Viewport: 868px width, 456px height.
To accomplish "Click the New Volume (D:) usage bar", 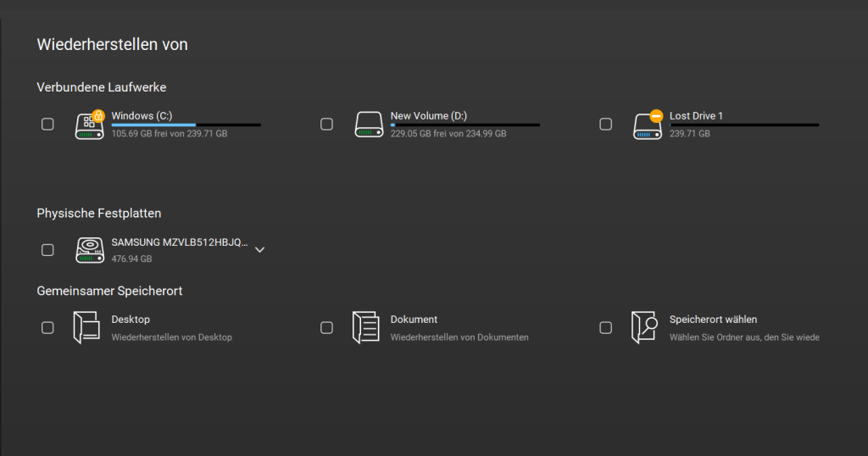I will point(465,125).
